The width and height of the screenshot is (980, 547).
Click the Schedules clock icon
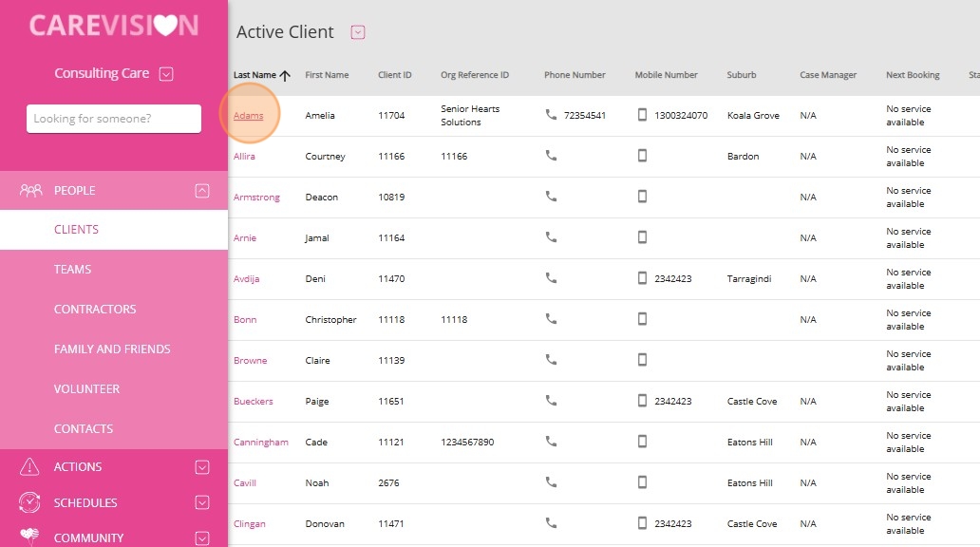click(x=29, y=502)
